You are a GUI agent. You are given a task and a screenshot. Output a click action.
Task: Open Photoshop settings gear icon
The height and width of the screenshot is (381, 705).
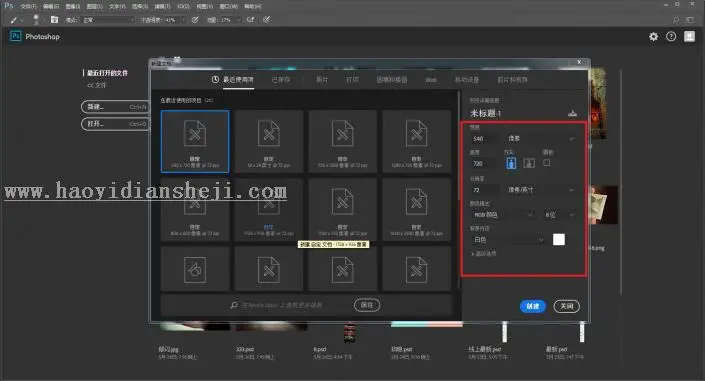654,37
